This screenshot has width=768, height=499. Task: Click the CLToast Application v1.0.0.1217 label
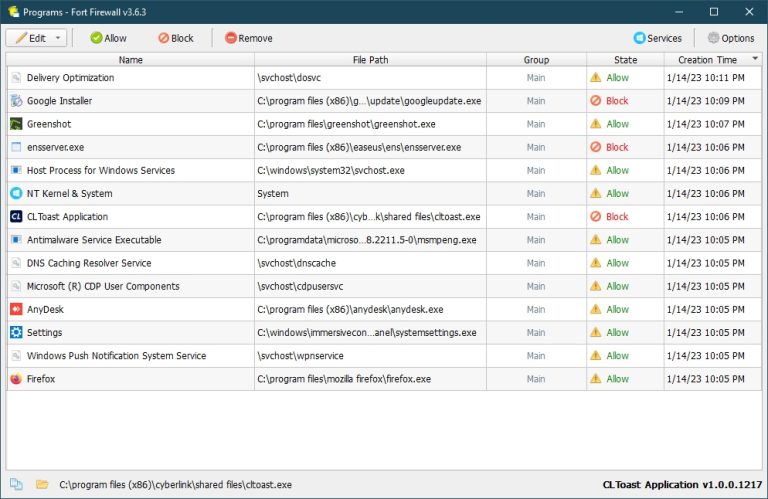pos(682,484)
